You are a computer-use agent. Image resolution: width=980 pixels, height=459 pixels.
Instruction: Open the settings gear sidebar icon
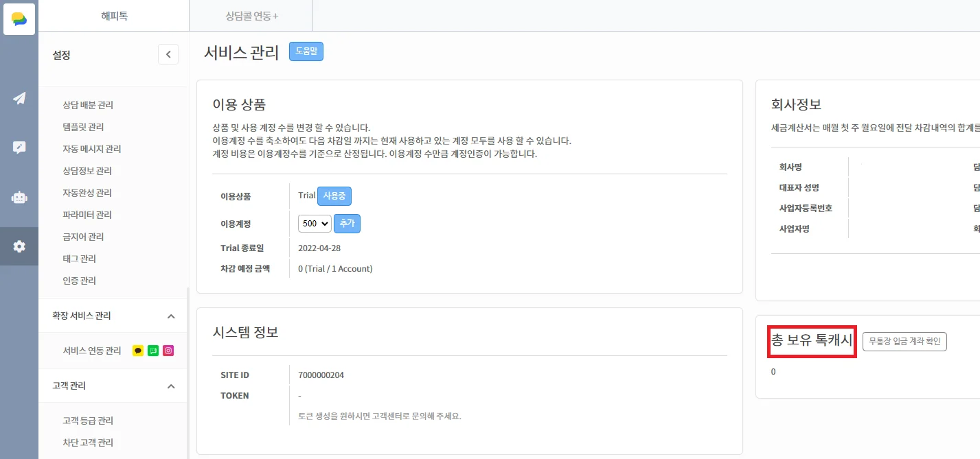coord(19,246)
